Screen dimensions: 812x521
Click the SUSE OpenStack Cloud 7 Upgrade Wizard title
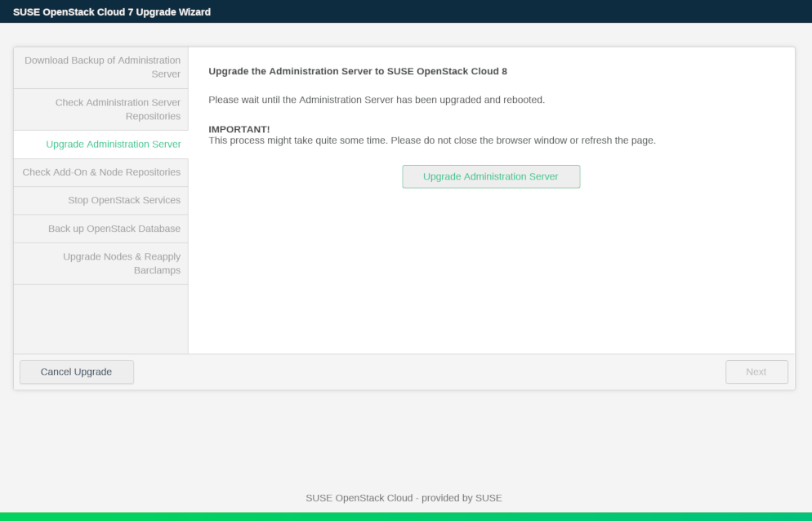point(112,11)
